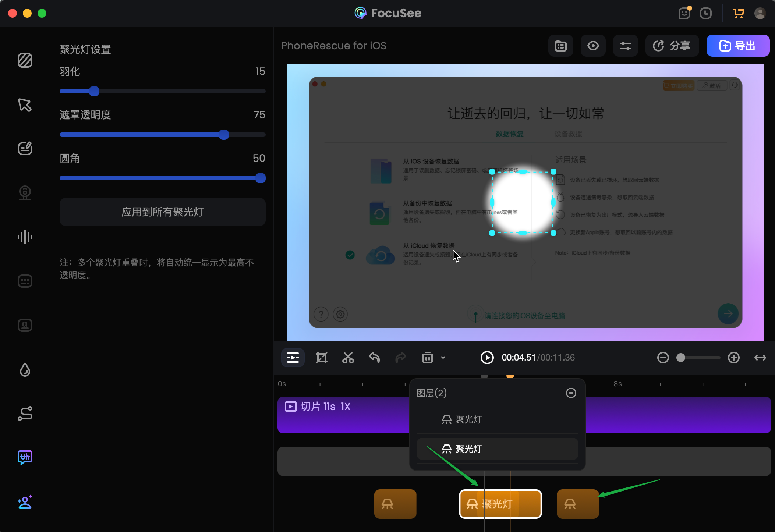Select the last spotlight clip on timeline
The image size is (775, 532).
(577, 504)
